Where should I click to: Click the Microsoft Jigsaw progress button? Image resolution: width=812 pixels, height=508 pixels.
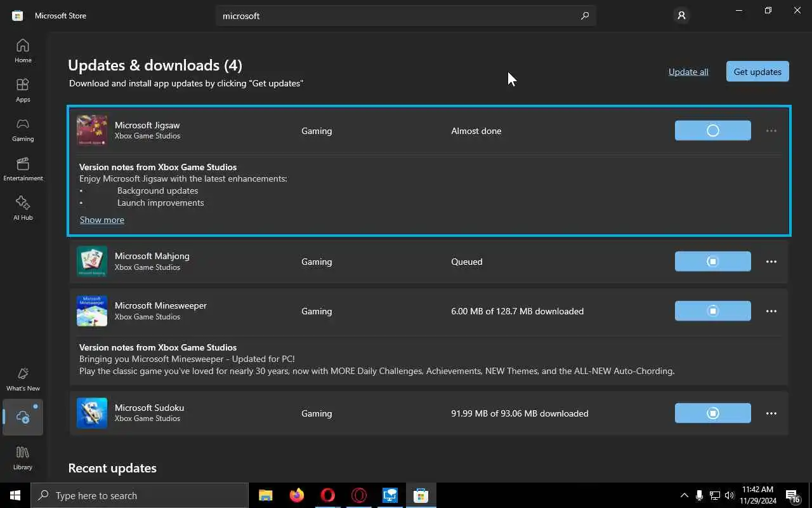712,131
